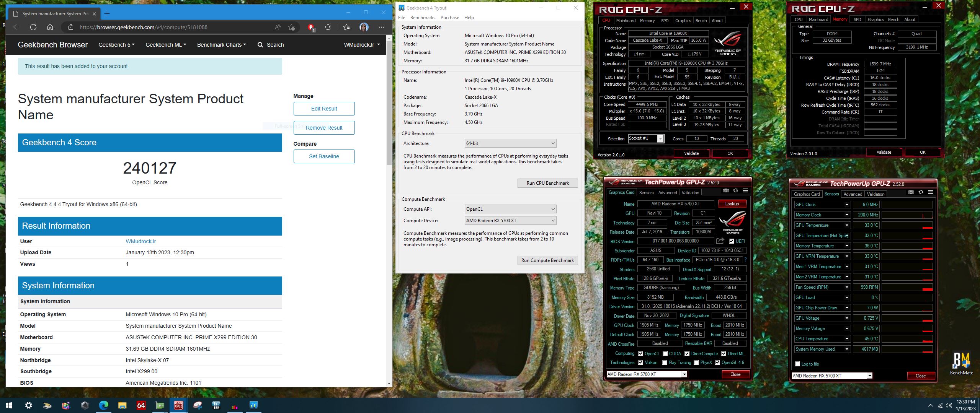This screenshot has width=980, height=413.
Task: Click BIOS export share icon in GPU-Z
Action: pyautogui.click(x=720, y=241)
